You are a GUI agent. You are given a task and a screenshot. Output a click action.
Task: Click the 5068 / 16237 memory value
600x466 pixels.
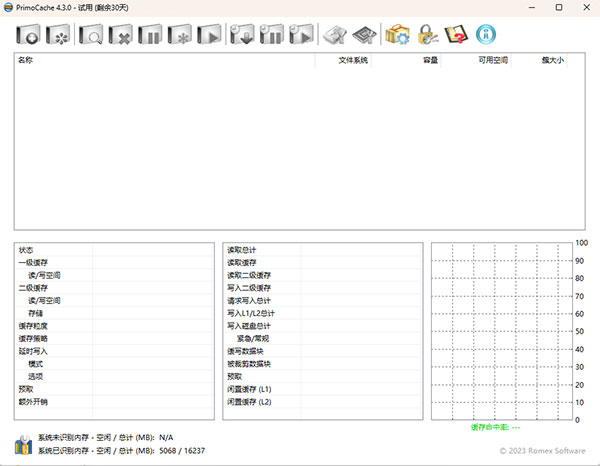coord(182,451)
